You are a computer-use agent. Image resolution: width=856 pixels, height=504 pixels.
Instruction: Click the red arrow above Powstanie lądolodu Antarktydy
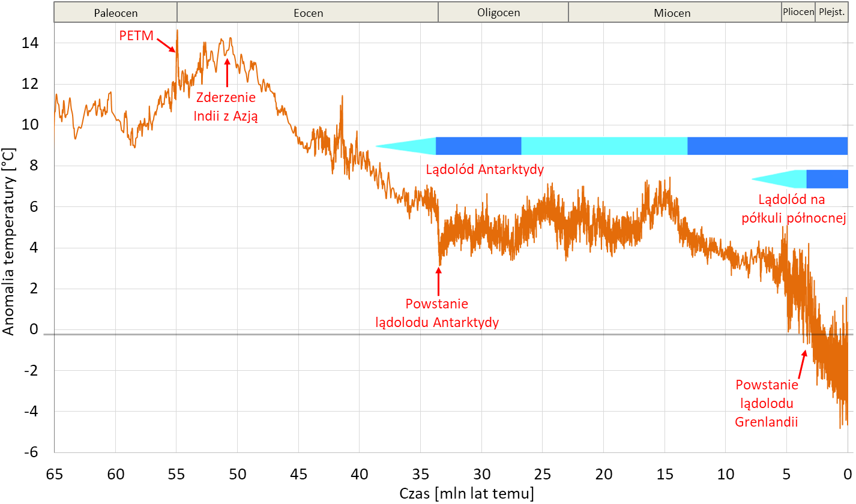pos(439,278)
